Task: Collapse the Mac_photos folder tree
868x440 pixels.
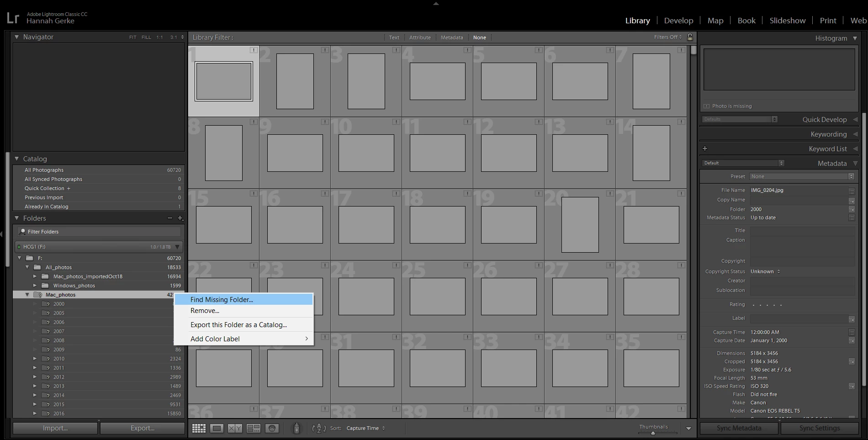Action: (27, 295)
